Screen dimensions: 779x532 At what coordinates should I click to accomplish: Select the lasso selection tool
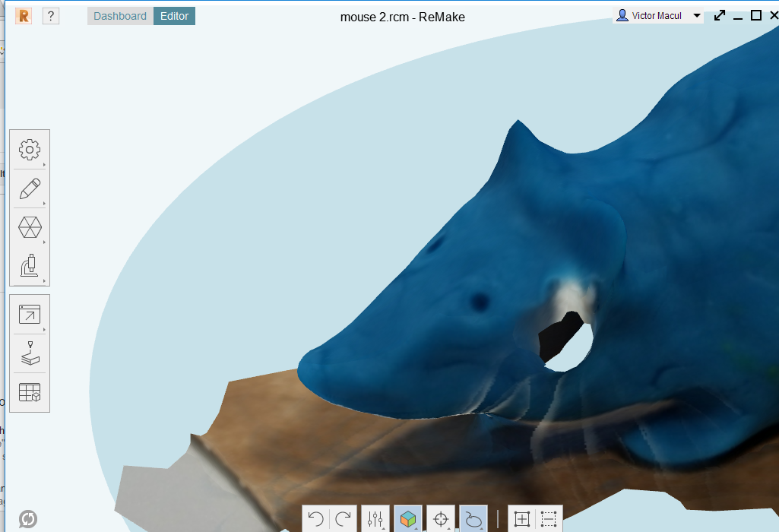pos(473,519)
